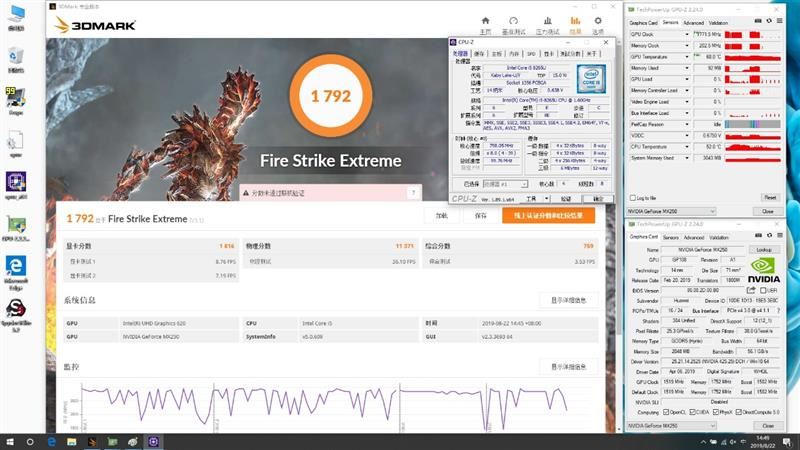The width and height of the screenshot is (800, 450).
Task: Open the Fraps desktop shortcut with 99 icon
Action: point(16,100)
